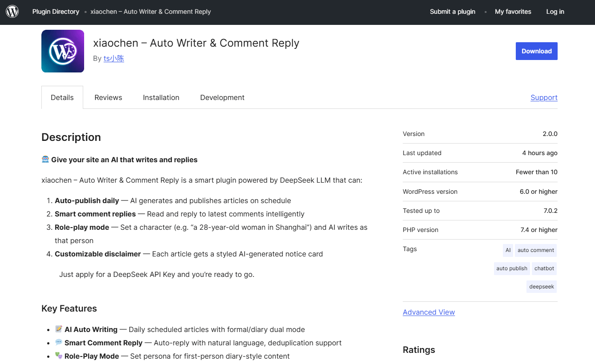Click the 'Fewer than 10' installations value
This screenshot has width=595, height=364.
pos(537,172)
